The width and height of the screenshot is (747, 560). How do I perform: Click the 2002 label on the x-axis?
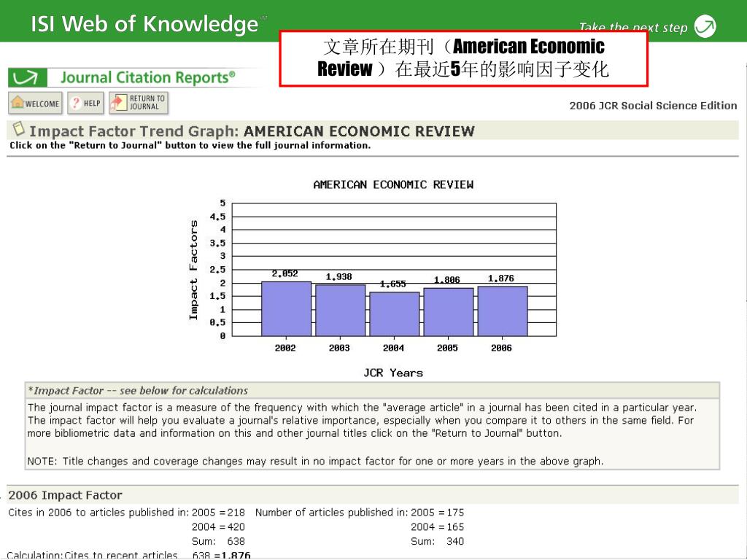pyautogui.click(x=285, y=348)
